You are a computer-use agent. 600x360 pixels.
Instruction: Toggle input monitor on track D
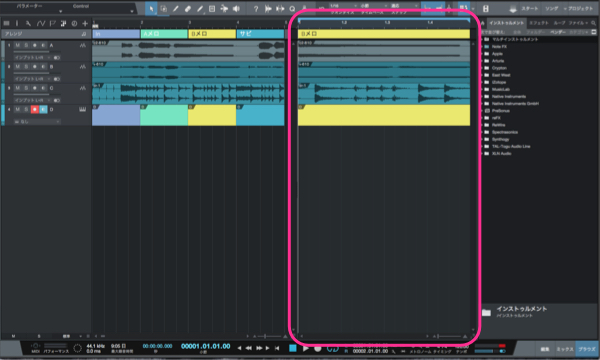43,109
